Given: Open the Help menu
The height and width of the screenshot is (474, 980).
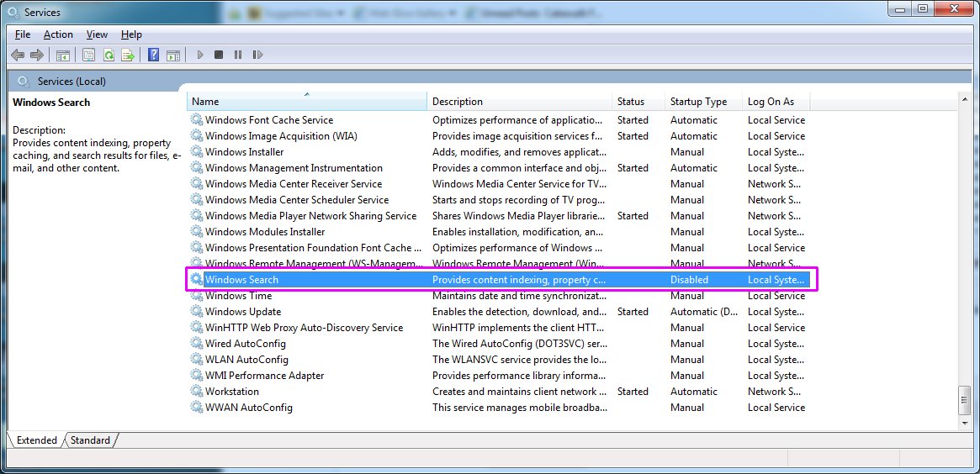Looking at the screenshot, I should coord(131,35).
